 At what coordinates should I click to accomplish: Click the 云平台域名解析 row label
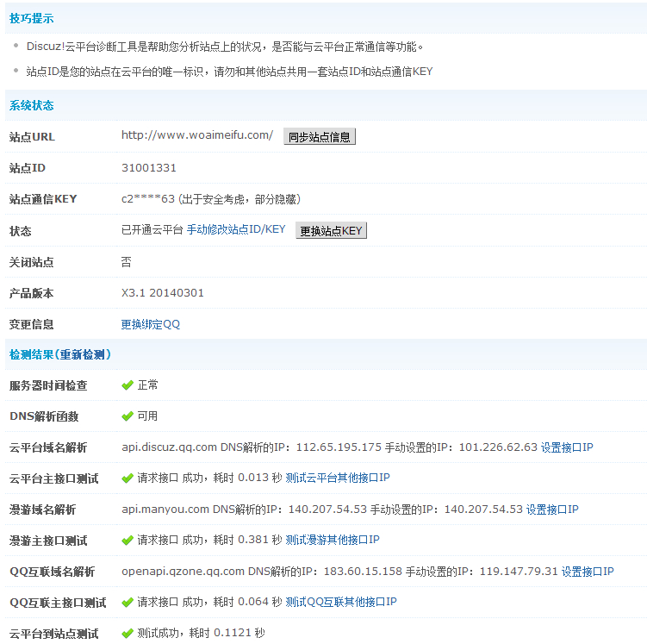point(48,448)
